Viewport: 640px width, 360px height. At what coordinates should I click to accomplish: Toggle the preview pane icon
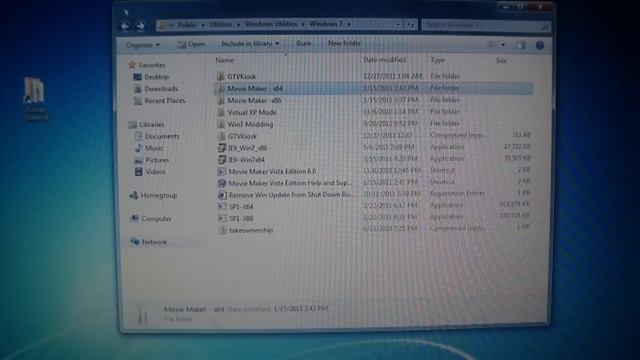[x=520, y=45]
